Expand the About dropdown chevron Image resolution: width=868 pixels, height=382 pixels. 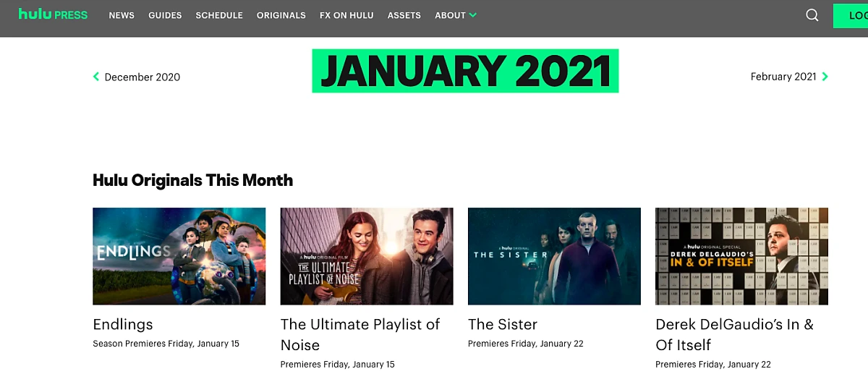(x=472, y=15)
